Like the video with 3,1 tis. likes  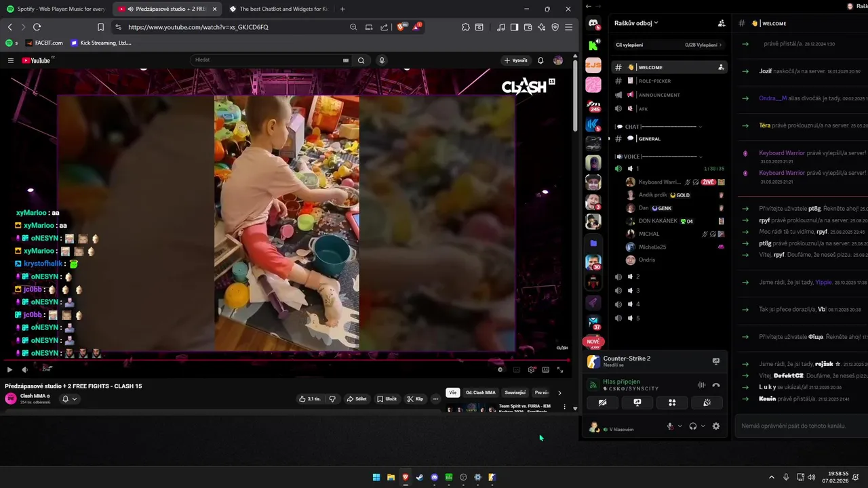click(310, 399)
